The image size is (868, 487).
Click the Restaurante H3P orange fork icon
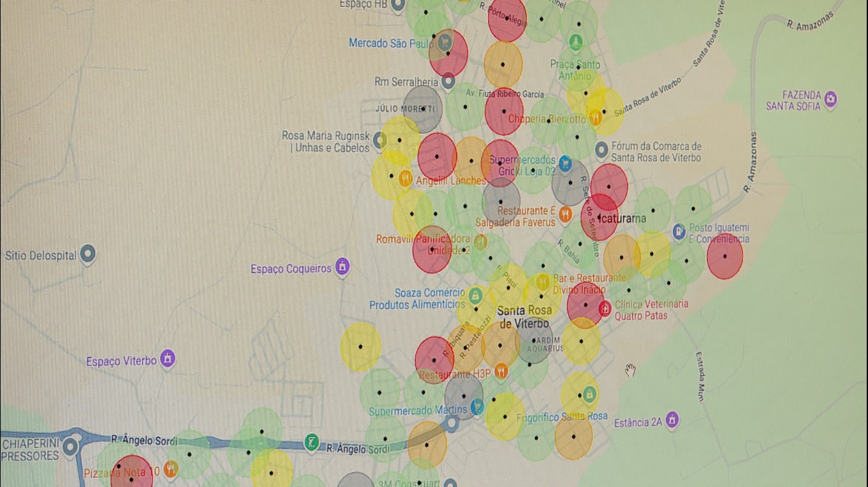(x=501, y=371)
